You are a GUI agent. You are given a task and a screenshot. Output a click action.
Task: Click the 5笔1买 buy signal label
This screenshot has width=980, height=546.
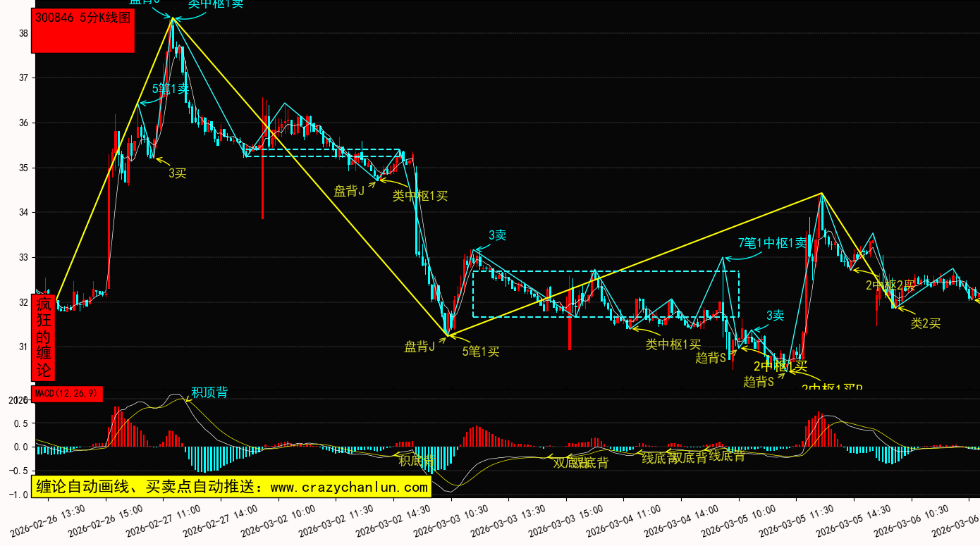point(480,351)
